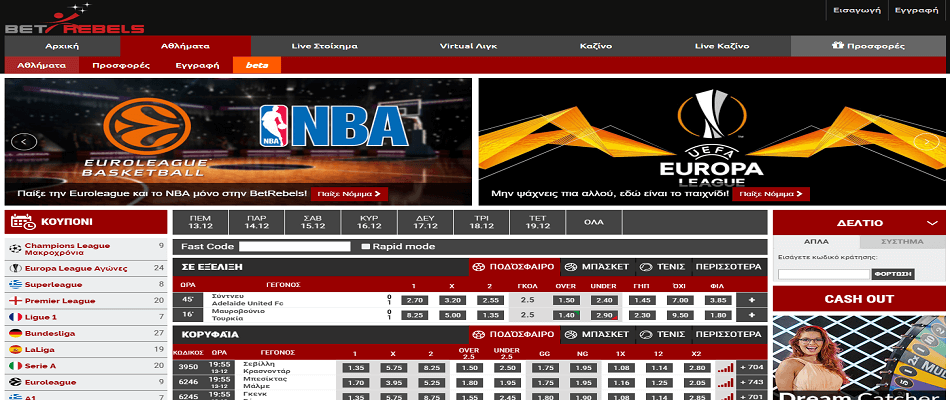Click the gift icon in Προσφορές
Screen dimensions: 950x400
pos(837,45)
